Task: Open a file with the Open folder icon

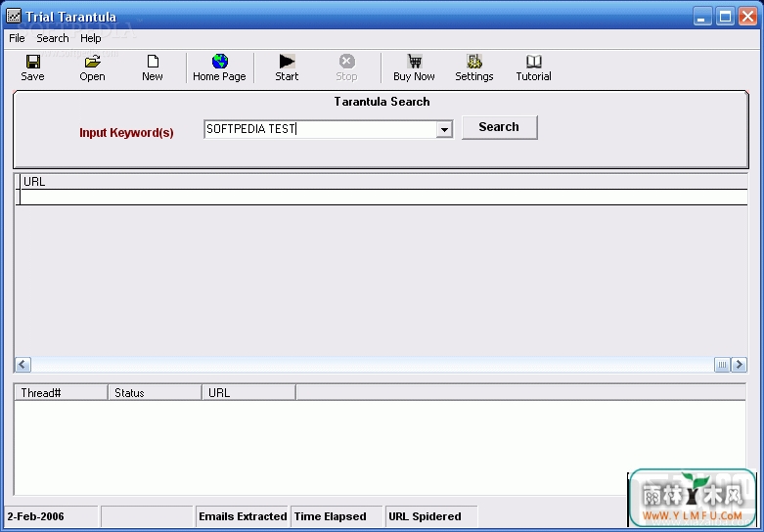Action: (93, 62)
